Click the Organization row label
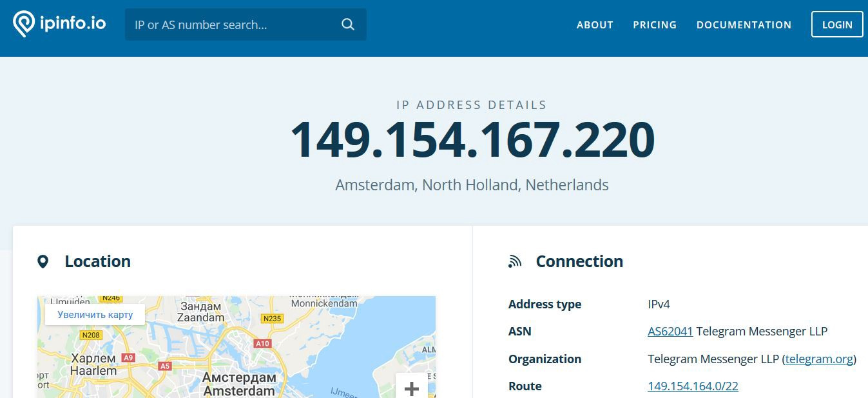Image resolution: width=868 pixels, height=398 pixels. click(545, 359)
